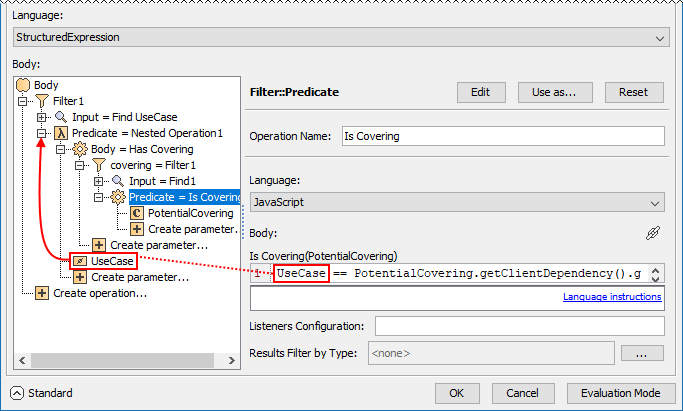Select Predicate = Is Covering tree item
683x411 pixels.
(x=184, y=197)
